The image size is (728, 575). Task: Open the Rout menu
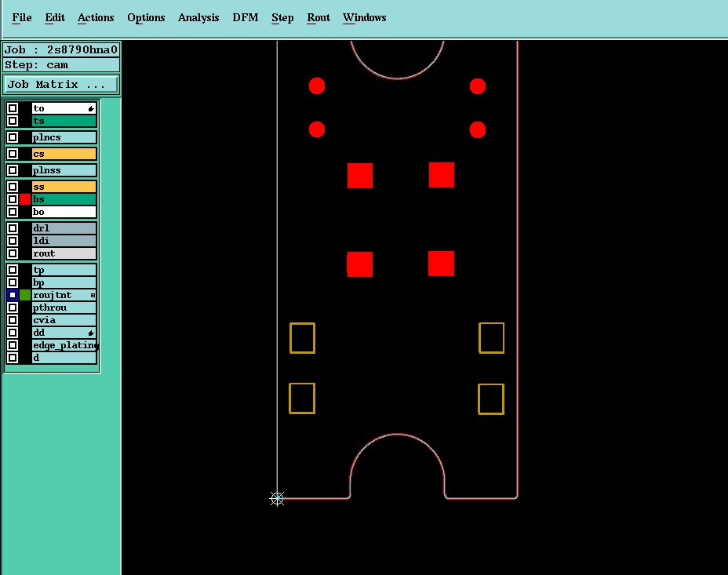tap(318, 17)
